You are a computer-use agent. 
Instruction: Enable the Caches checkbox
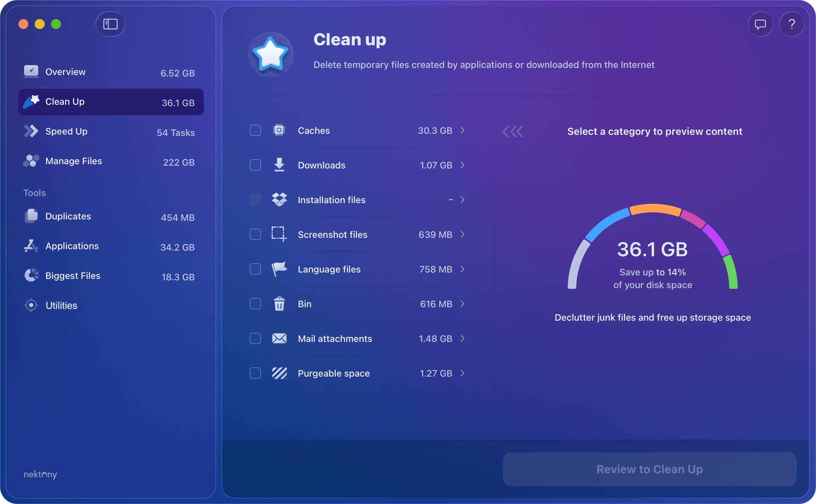255,130
